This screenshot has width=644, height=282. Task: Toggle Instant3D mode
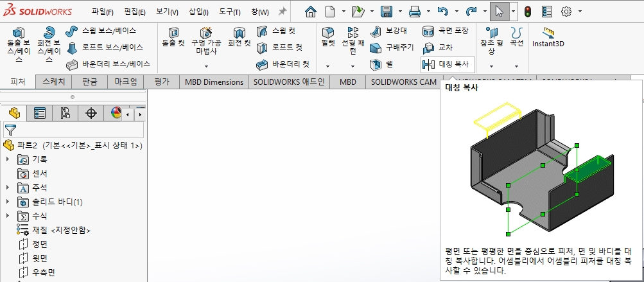[548, 37]
